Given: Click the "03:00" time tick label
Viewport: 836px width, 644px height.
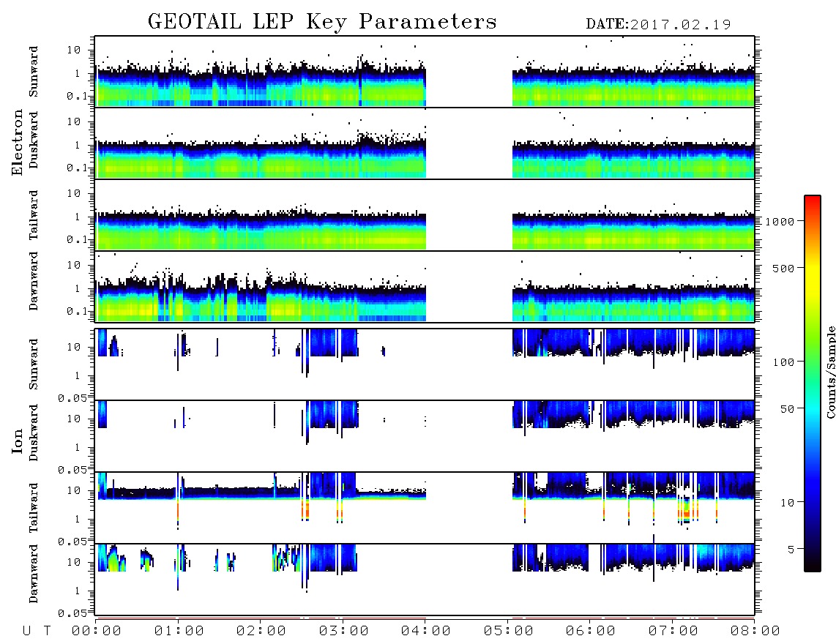Looking at the screenshot, I should pos(344,631).
